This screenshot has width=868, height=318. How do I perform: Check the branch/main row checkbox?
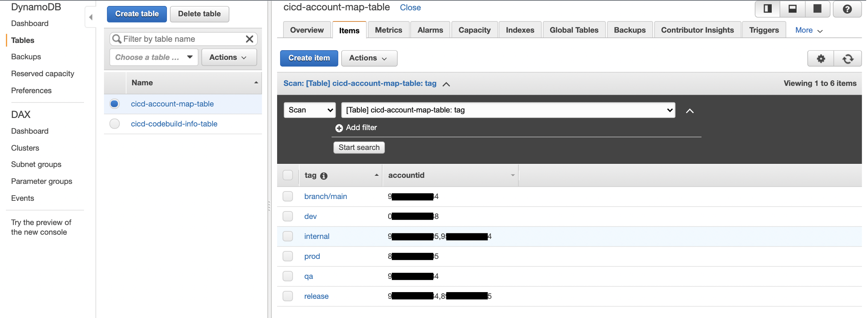(x=288, y=196)
